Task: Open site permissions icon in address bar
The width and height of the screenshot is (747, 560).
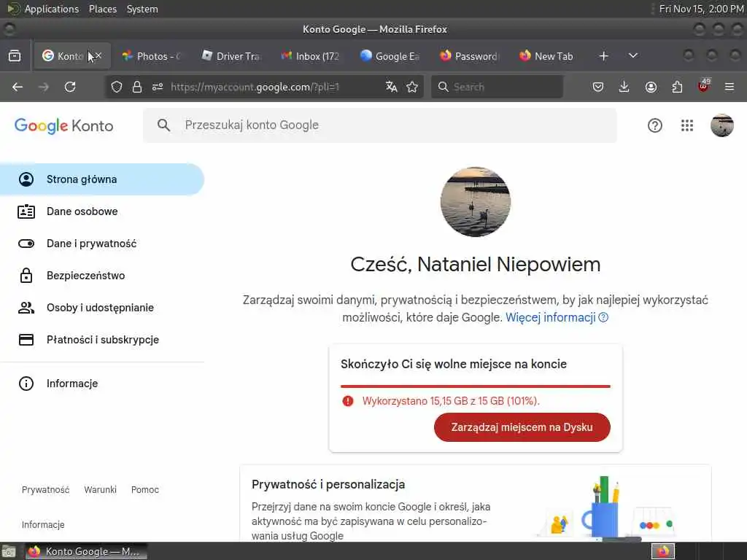Action: [x=158, y=87]
